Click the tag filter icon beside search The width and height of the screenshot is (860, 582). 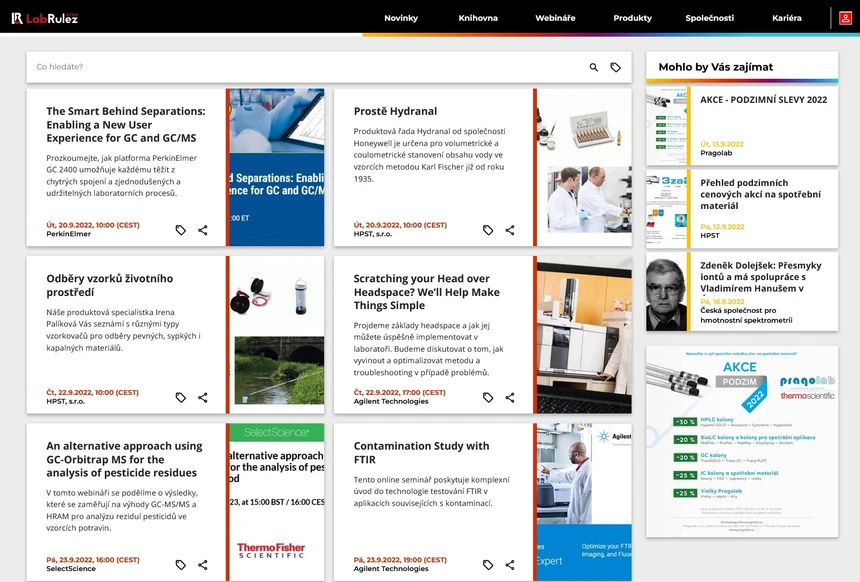point(616,66)
